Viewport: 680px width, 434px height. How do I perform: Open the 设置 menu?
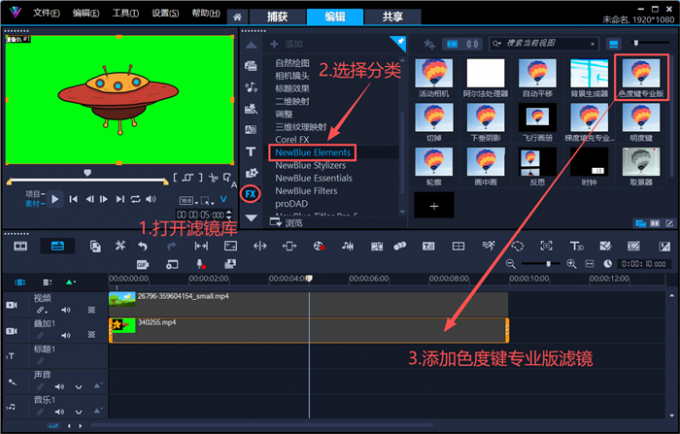[165, 13]
